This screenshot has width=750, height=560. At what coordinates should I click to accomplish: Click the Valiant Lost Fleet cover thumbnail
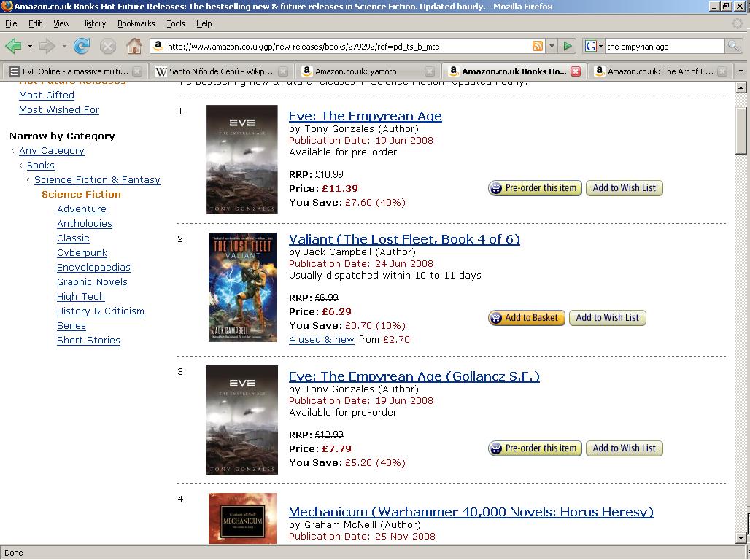[x=242, y=287]
